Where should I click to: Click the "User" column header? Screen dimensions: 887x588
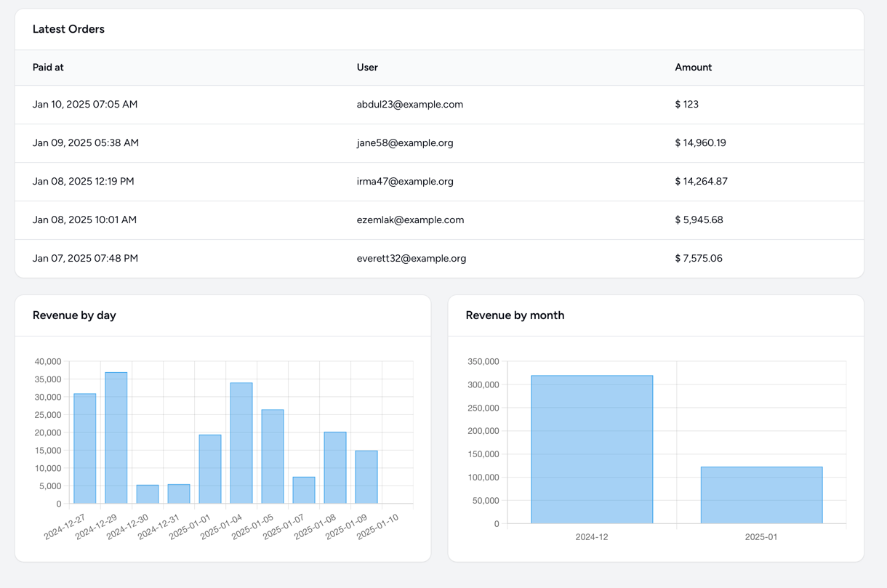point(367,68)
